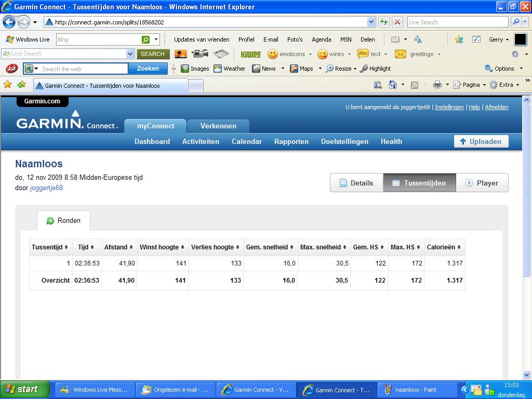The height and width of the screenshot is (399, 532).
Task: Sort by Verlies hoogte column
Action: [215, 247]
